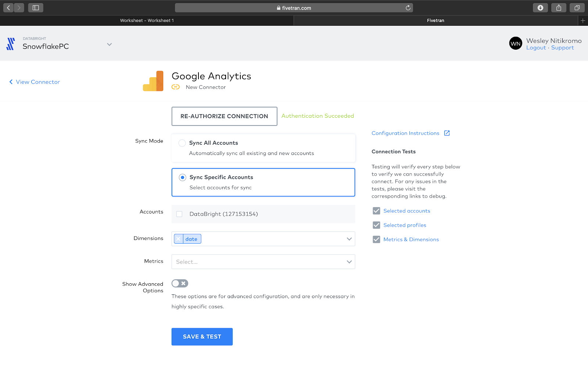
Task: Click the RE-AUTHORIZE CONNECTION button
Action: (x=225, y=116)
